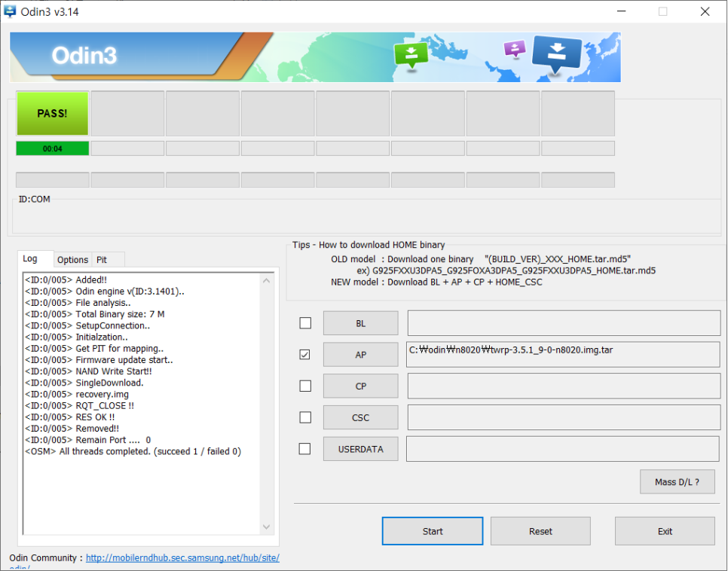Enable the USERDATA checkbox
Screen dimensions: 728x571
click(305, 449)
